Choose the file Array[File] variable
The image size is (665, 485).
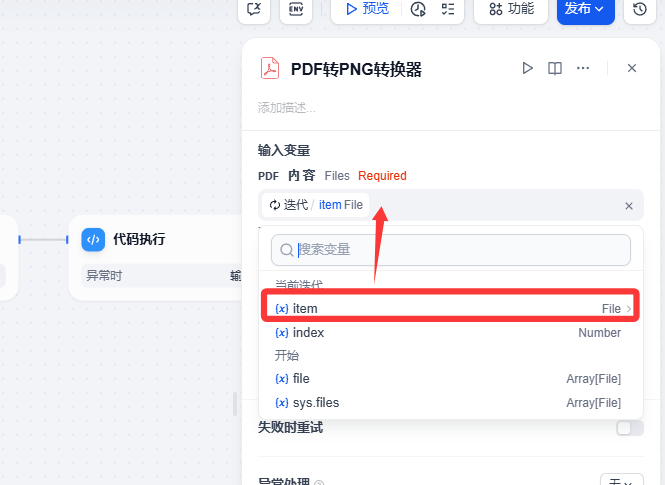point(450,379)
